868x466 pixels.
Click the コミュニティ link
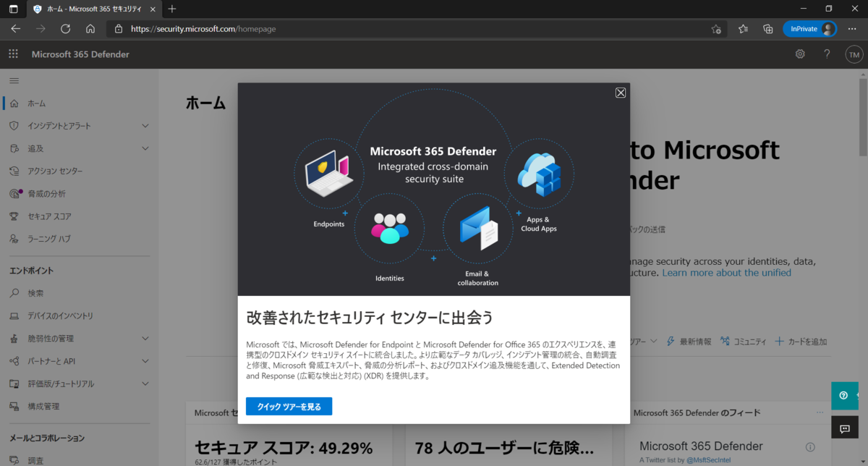(x=743, y=342)
